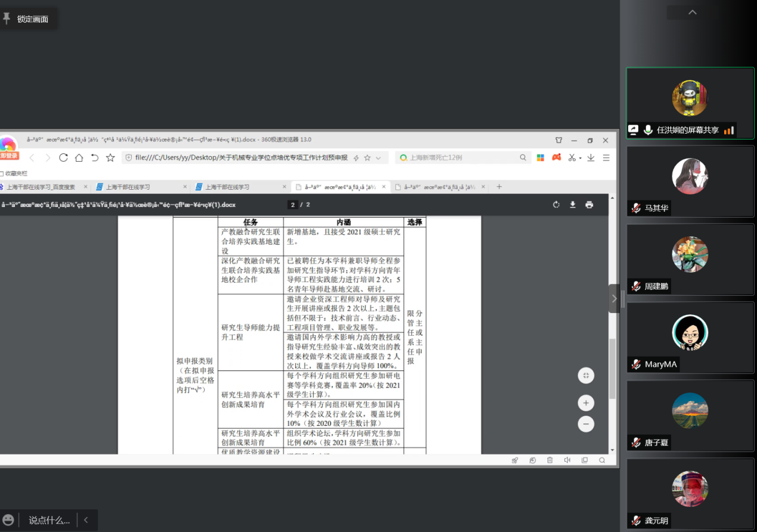
Task: Reload page using browser refresh icon
Action: 63,157
